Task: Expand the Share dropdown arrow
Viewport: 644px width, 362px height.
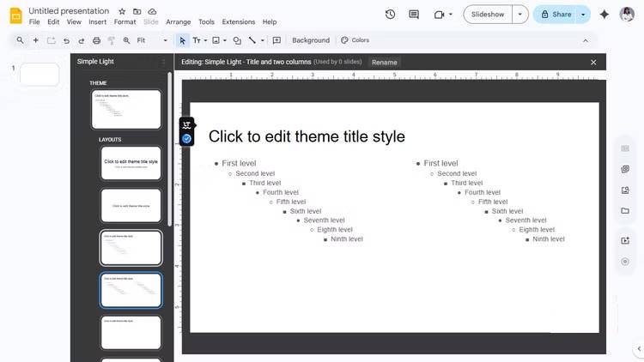Action: click(x=583, y=15)
